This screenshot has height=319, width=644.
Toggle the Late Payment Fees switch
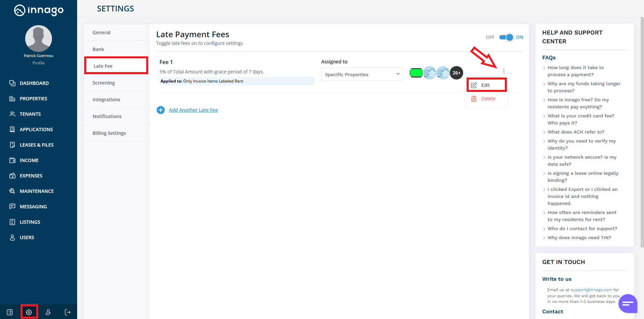coord(506,37)
